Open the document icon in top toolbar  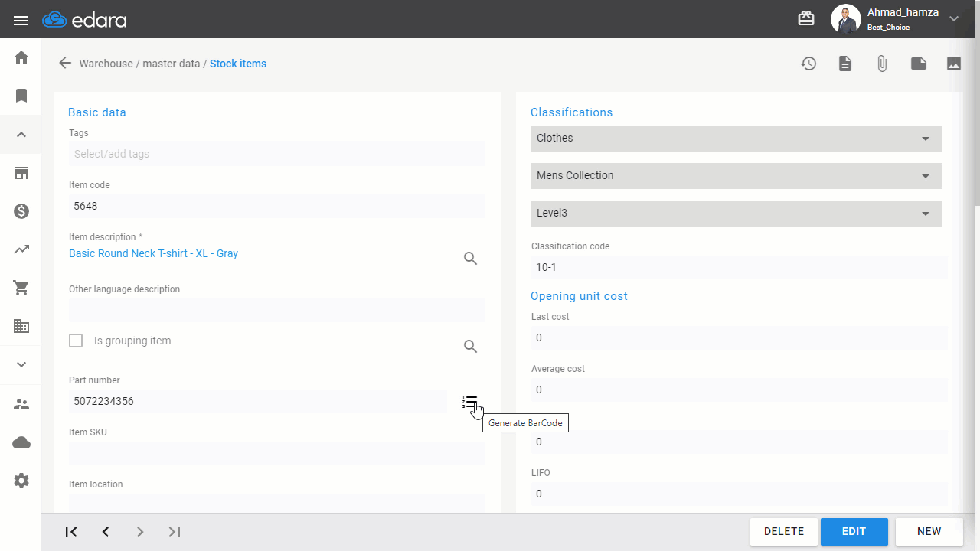tap(845, 64)
